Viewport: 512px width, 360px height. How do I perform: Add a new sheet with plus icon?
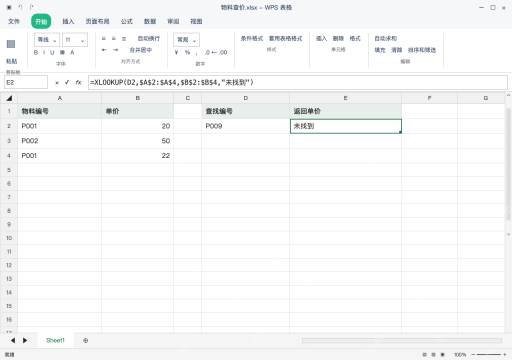[x=86, y=341]
